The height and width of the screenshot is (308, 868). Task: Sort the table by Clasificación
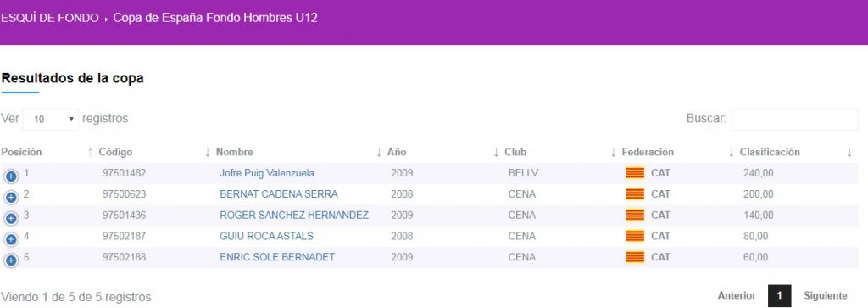pyautogui.click(x=770, y=153)
